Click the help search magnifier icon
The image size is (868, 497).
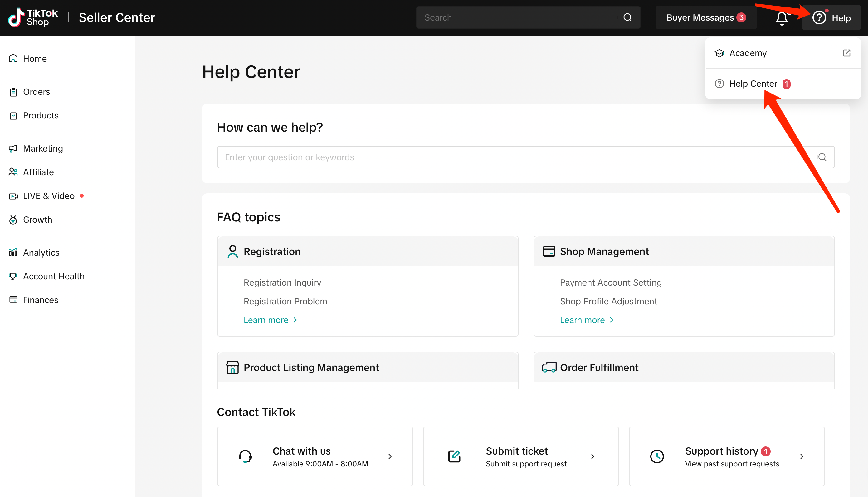click(x=822, y=157)
